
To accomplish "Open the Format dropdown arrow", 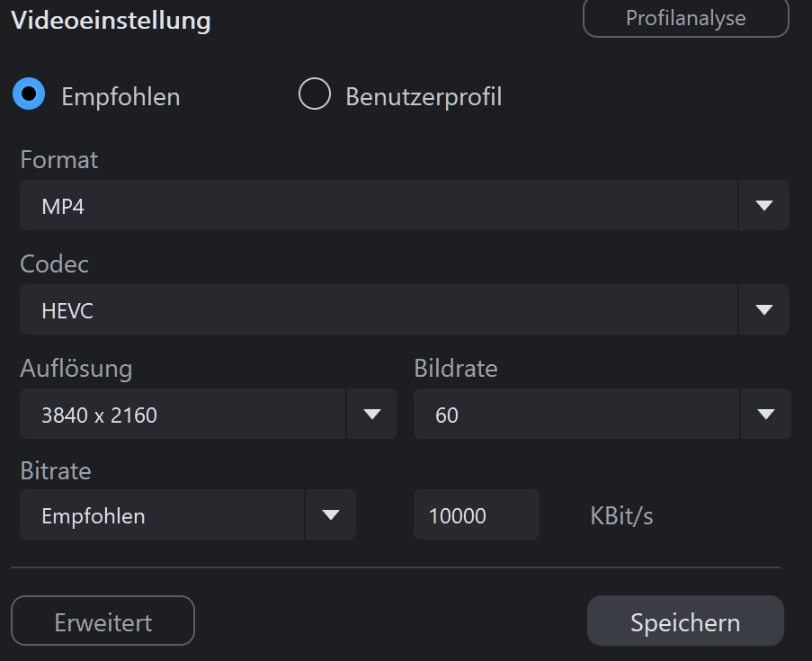I will tap(764, 206).
